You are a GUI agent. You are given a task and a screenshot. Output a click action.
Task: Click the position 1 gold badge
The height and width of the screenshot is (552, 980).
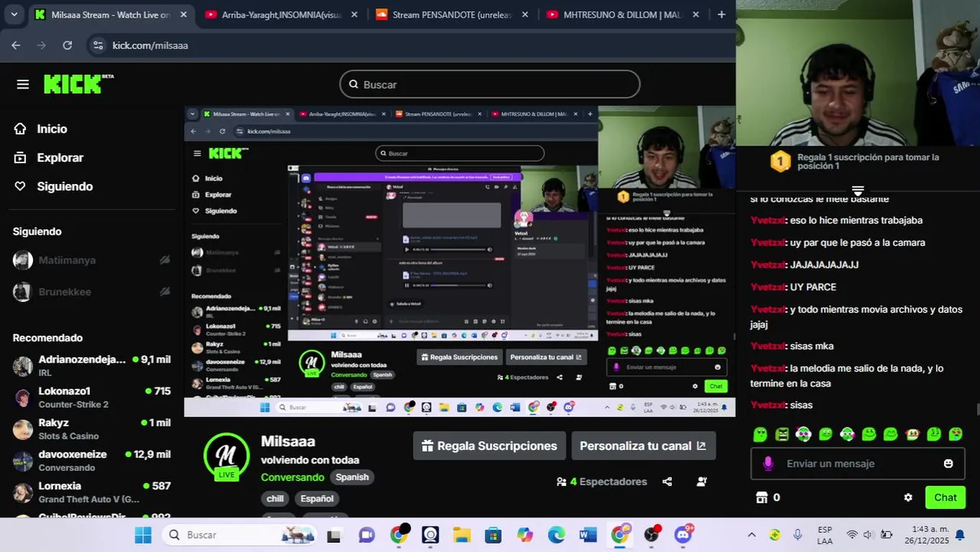780,161
